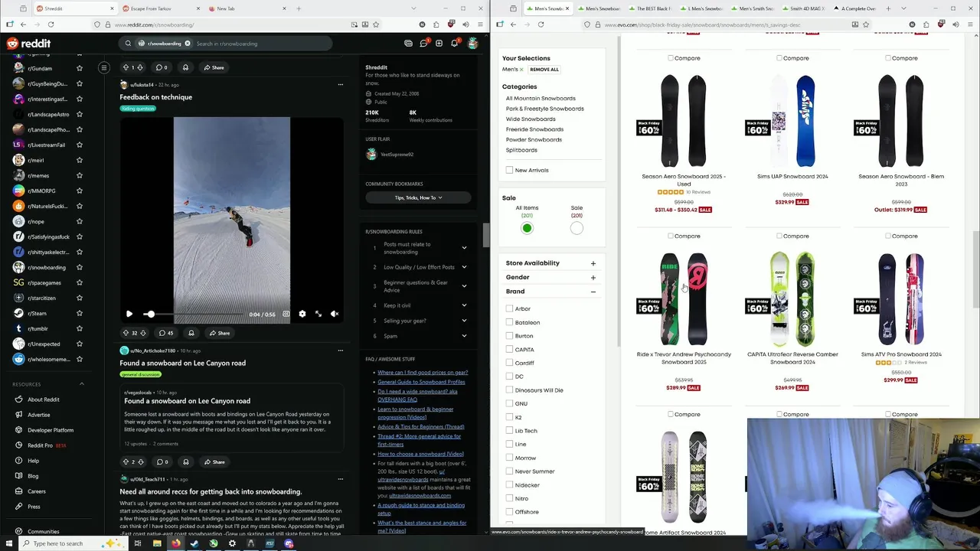The image size is (980, 551).
Task: Click the Reddit create post plus icon
Action: [439, 44]
